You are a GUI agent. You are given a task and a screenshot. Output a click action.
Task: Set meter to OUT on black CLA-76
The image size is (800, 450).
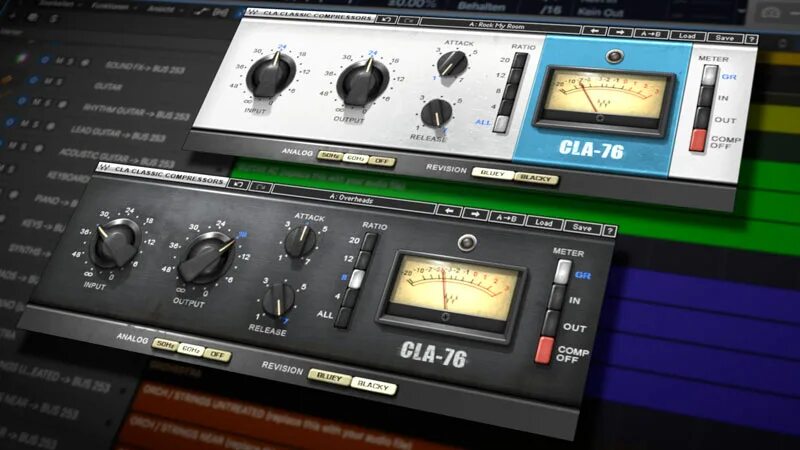(551, 324)
